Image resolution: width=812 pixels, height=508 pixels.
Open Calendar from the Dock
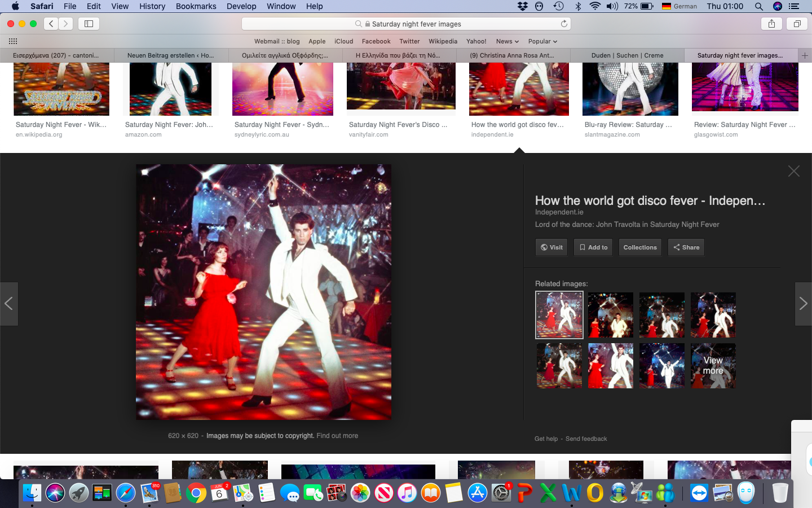[219, 493]
